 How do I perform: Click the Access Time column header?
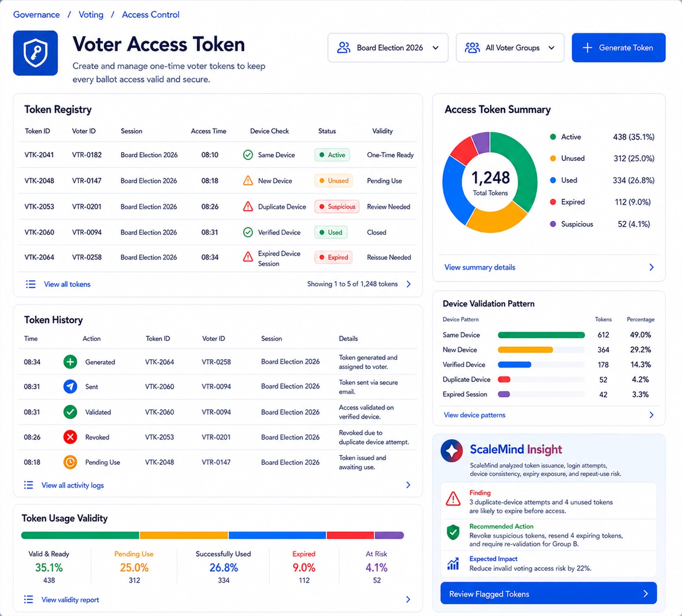coord(208,131)
